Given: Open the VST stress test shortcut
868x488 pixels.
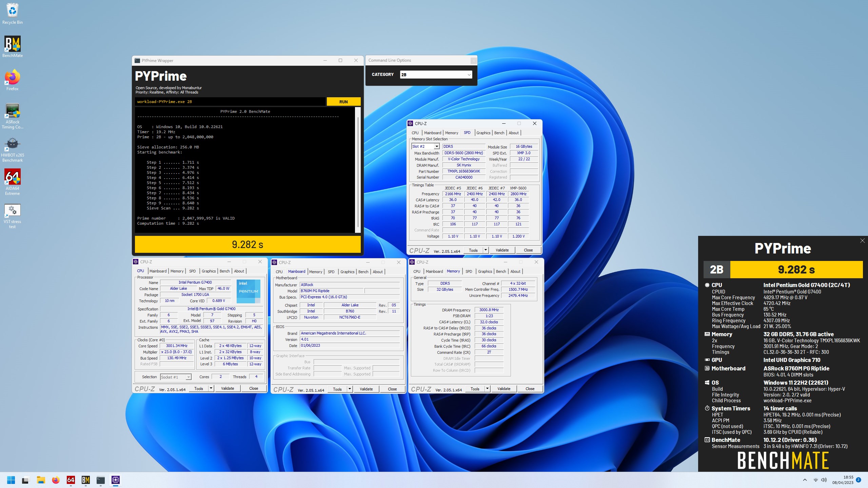Looking at the screenshot, I should pos(13,216).
